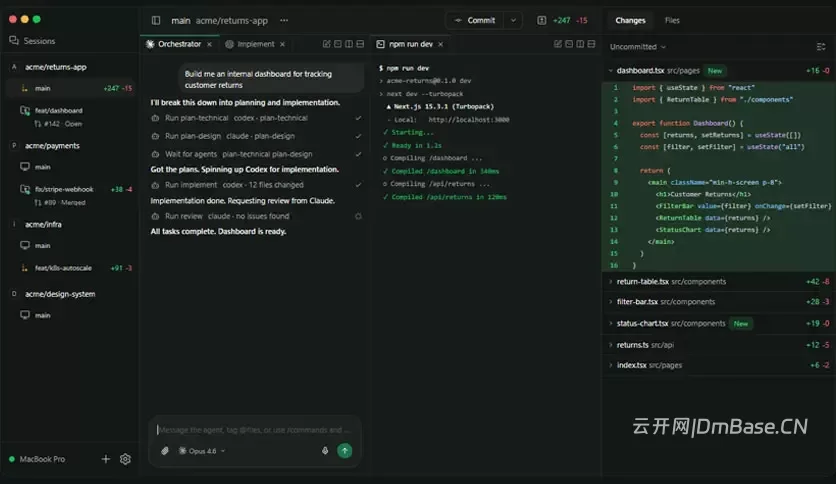This screenshot has height=484, width=836.
Task: Click the split-vertical icon in Orchestrator pane
Action: click(349, 44)
